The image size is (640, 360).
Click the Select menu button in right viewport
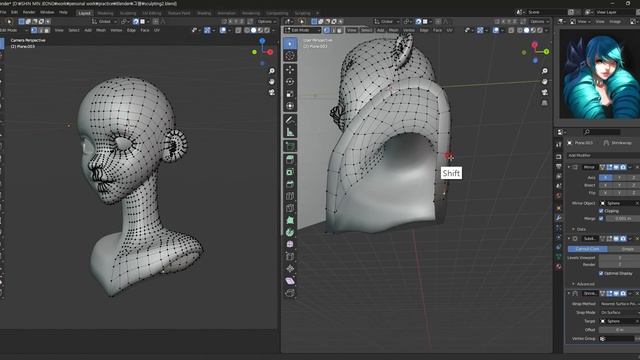[x=367, y=30]
